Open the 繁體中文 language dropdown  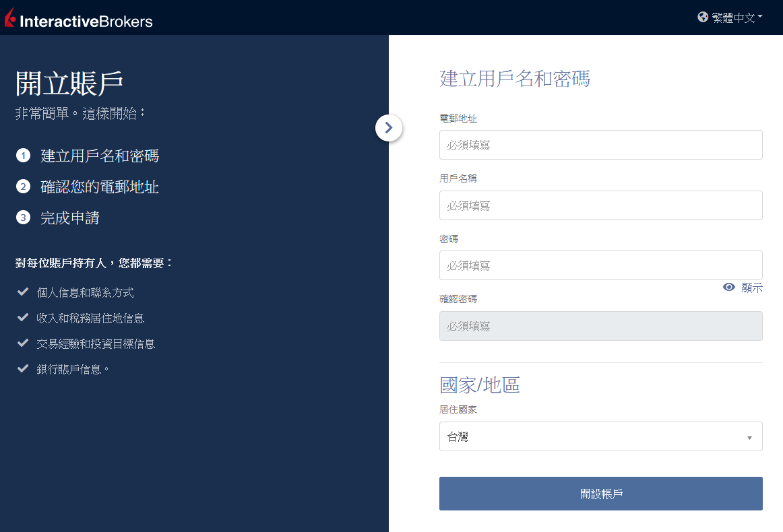pyautogui.click(x=730, y=18)
